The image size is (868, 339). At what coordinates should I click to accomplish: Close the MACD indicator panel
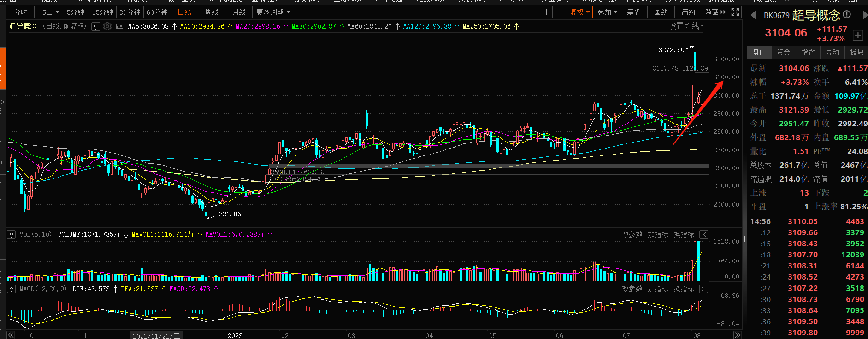tap(703, 289)
